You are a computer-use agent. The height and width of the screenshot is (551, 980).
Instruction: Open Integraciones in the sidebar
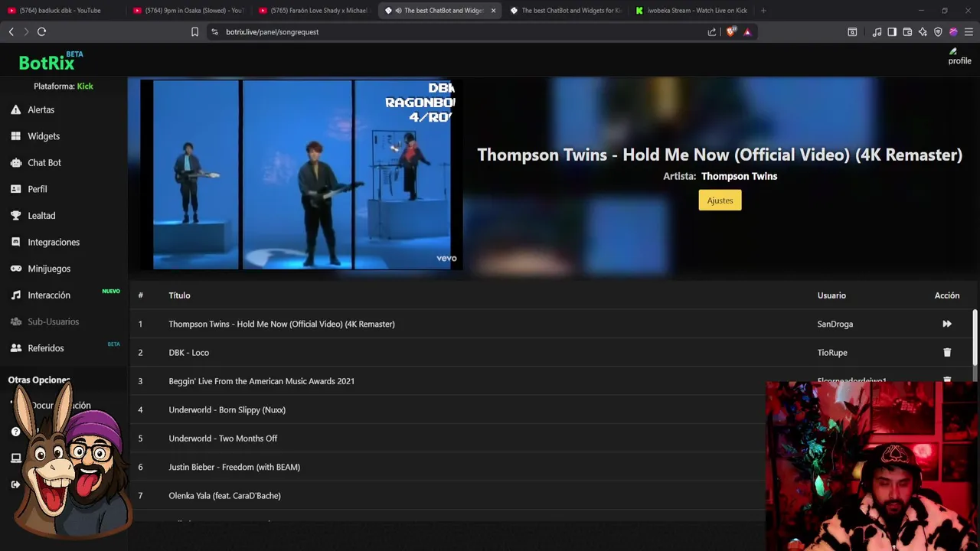(54, 242)
